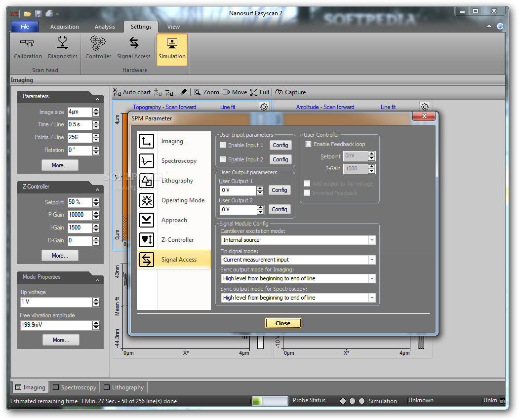Screen dimensions: 519x420
Task: Click the save disk icon in title bar
Action: pyautogui.click(x=39, y=13)
